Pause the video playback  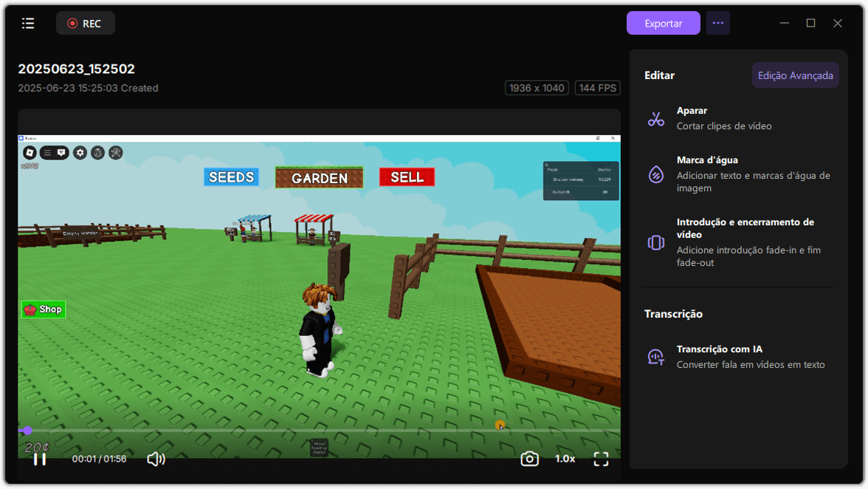pos(39,459)
